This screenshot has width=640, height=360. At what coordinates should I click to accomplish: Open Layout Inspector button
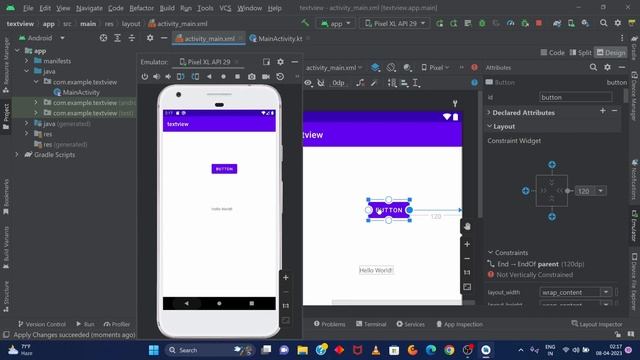point(597,324)
